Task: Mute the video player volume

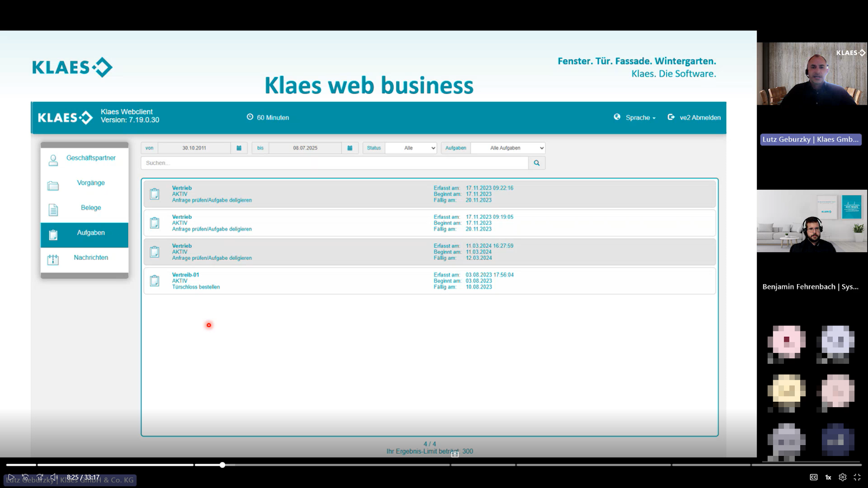Action: click(54, 477)
